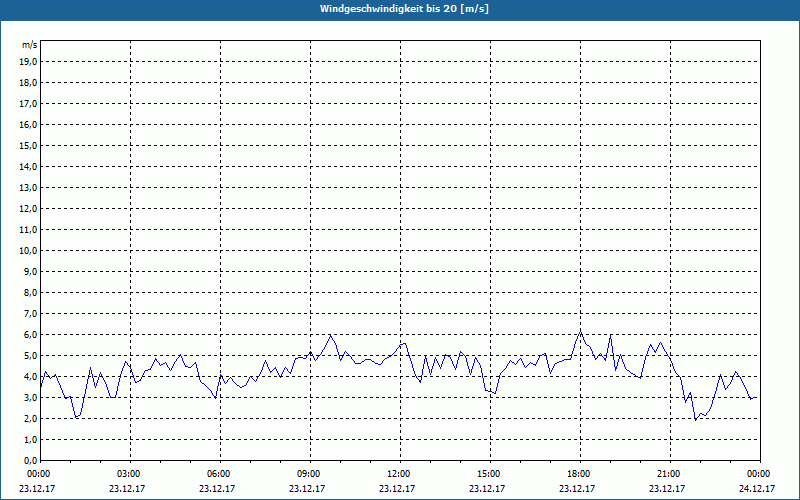Pick the '0,0' y-axis origin label
The image size is (800, 500).
pos(31,460)
